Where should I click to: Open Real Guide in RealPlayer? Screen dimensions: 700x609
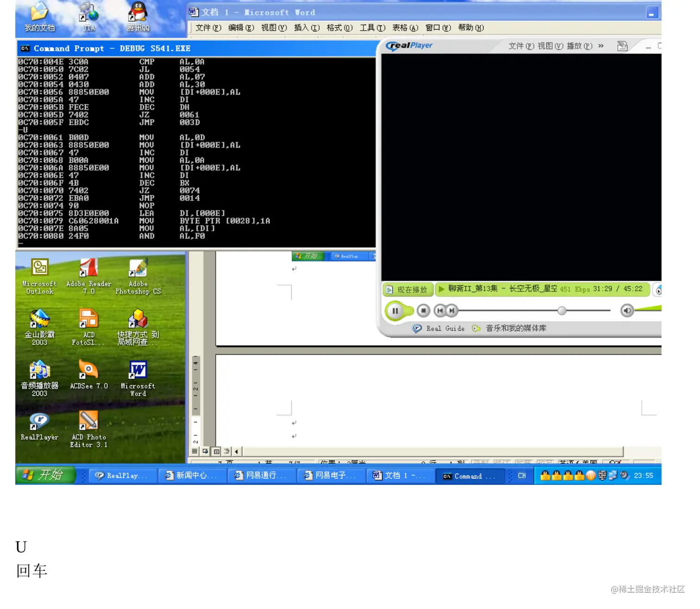pos(439,328)
